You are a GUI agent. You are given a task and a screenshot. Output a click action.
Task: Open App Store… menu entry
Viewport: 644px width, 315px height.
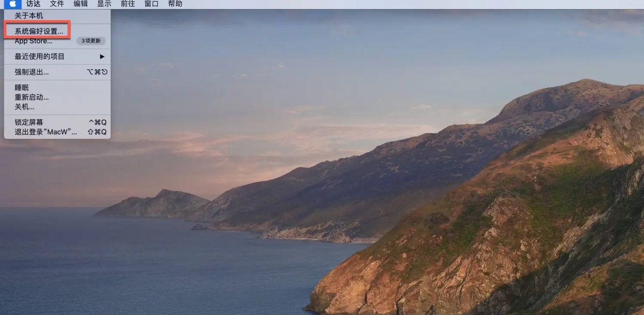(x=57, y=41)
